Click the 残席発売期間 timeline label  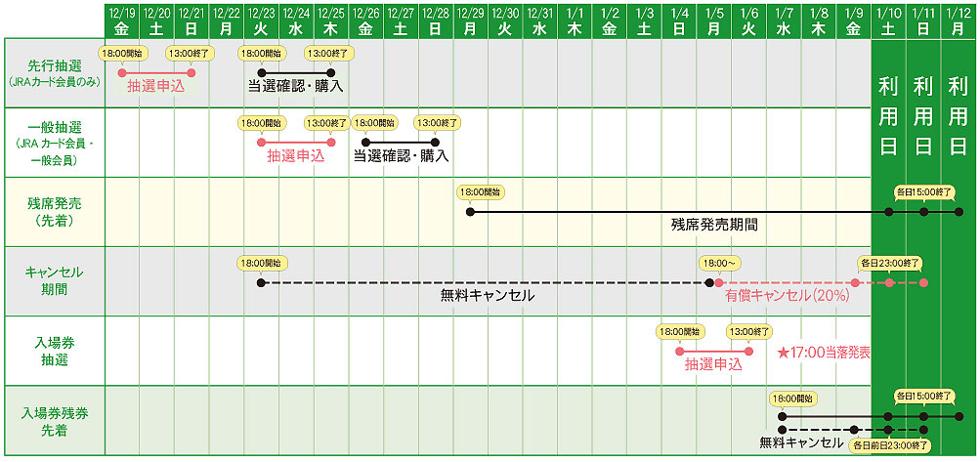[714, 225]
